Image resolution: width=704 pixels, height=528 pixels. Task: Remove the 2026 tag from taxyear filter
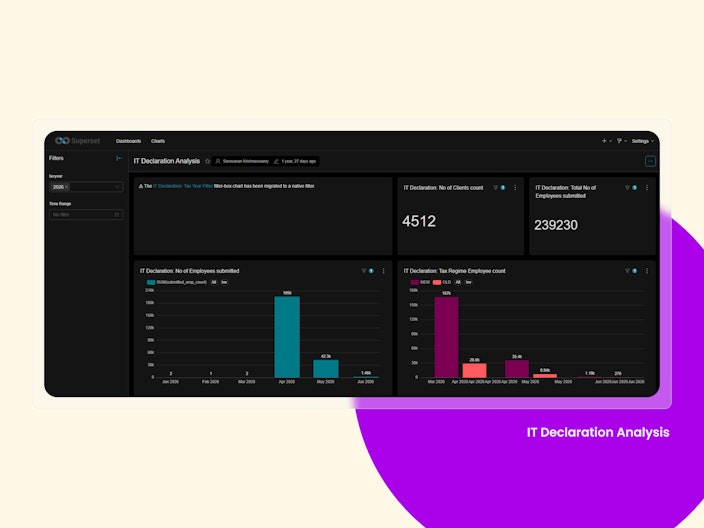coord(66,187)
